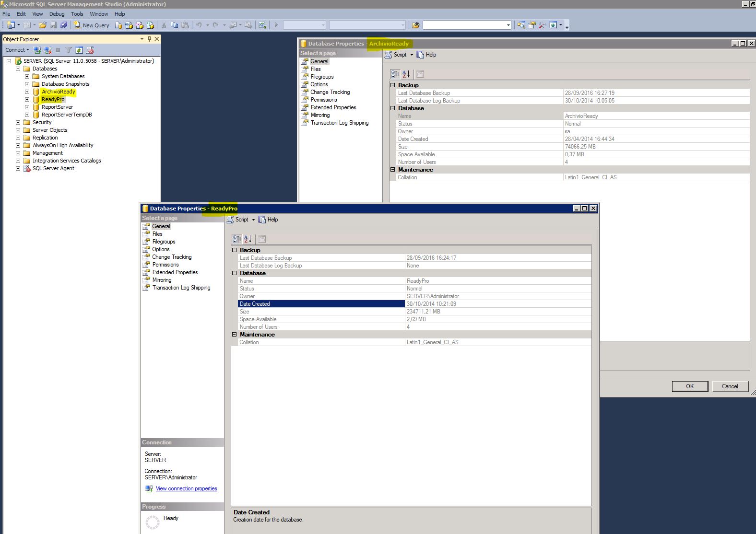Collapse the Databases folder node

pos(18,69)
